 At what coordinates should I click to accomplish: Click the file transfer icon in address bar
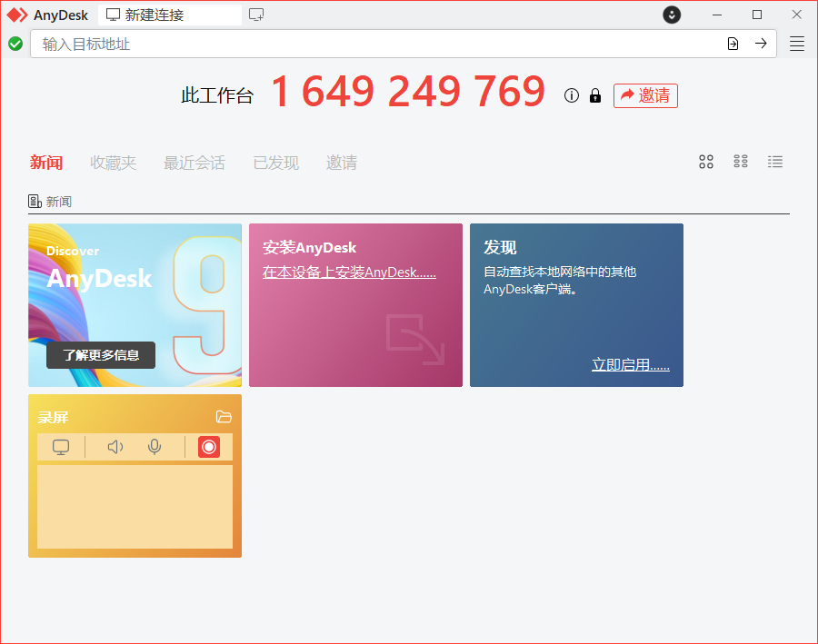click(733, 44)
